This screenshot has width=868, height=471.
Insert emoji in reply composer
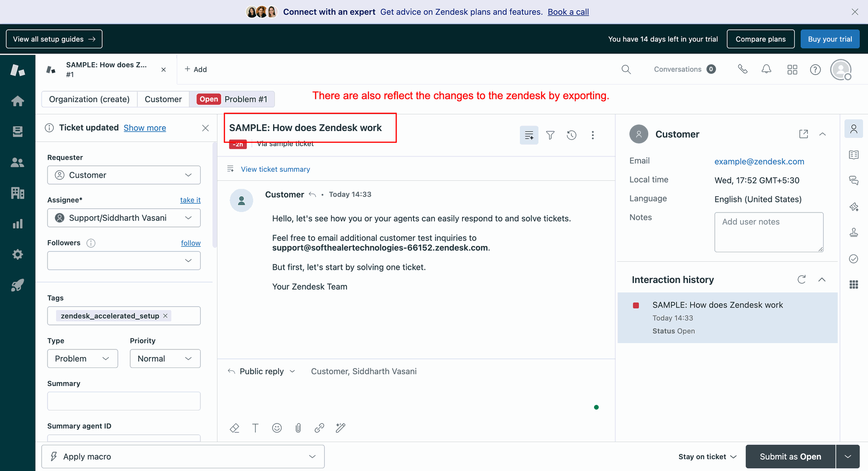[277, 428]
